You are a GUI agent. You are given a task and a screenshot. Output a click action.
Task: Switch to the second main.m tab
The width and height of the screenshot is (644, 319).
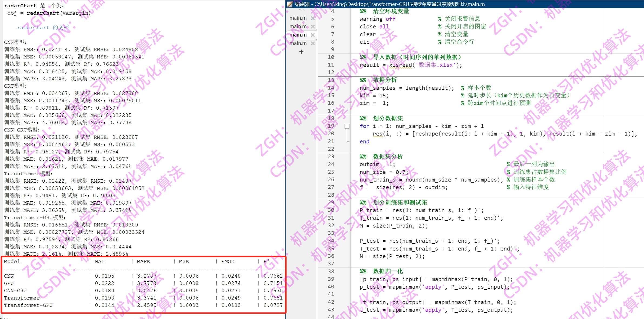tap(298, 26)
